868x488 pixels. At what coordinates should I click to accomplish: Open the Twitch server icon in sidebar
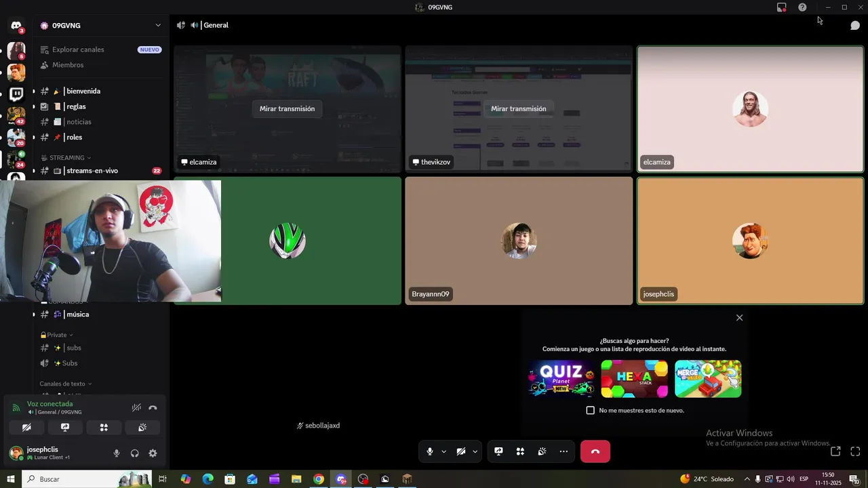pos(16,94)
